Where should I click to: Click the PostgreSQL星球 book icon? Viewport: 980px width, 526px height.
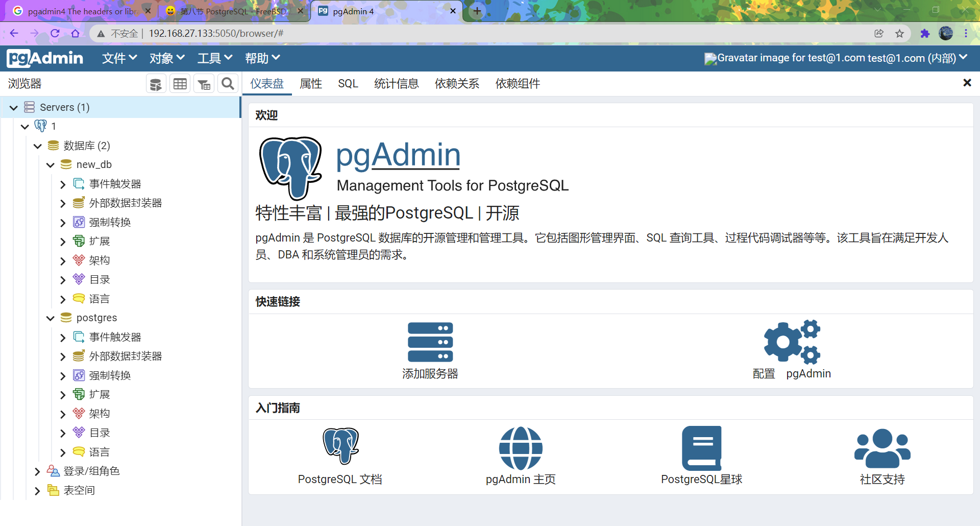(x=701, y=448)
